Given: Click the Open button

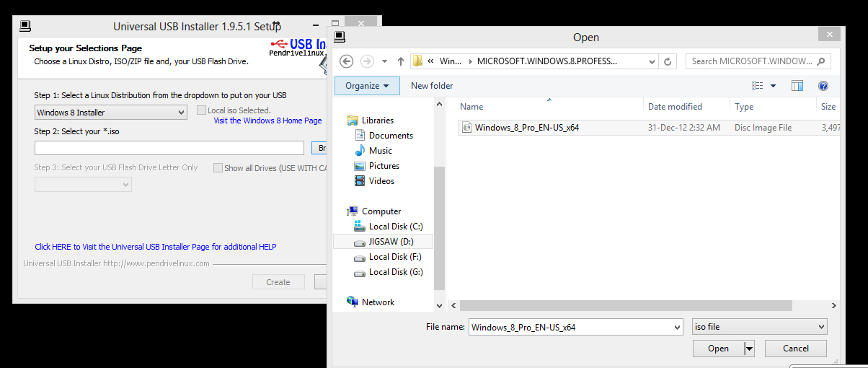Looking at the screenshot, I should [x=718, y=349].
